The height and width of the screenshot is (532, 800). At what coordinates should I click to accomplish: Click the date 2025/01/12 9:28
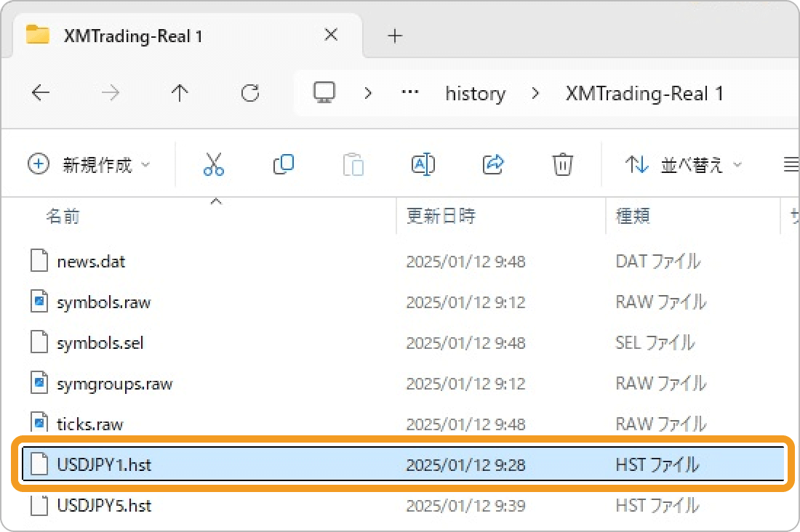[465, 465]
